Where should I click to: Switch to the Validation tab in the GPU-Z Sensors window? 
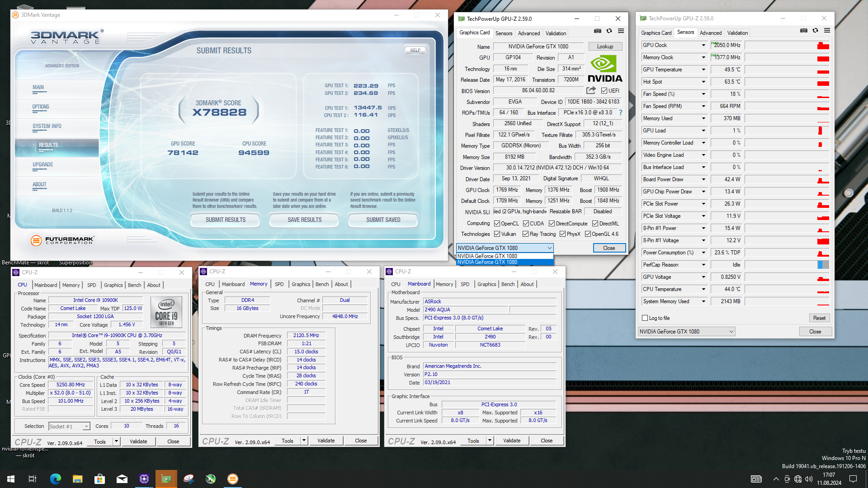tap(737, 33)
